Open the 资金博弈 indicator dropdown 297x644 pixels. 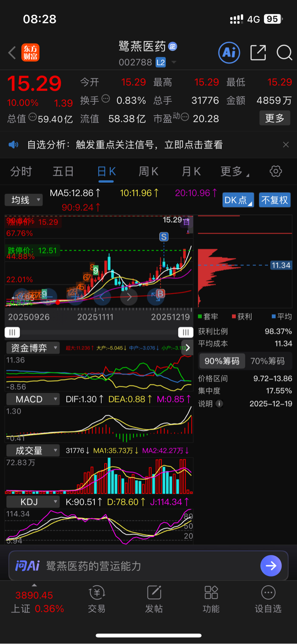[x=32, y=348]
